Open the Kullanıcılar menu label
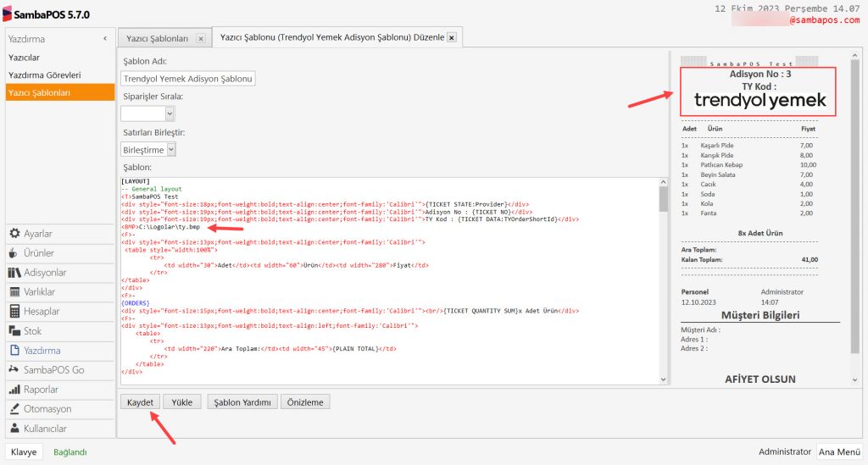Viewport: 868px width, 465px height. 46,429
